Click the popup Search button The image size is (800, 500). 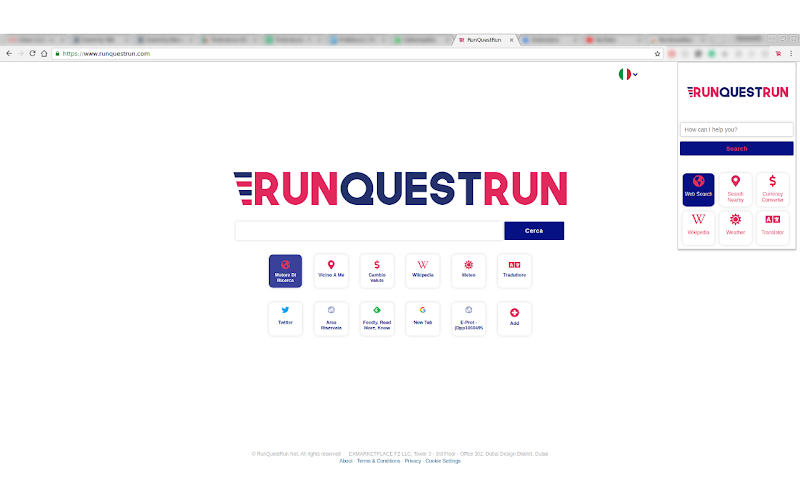click(x=736, y=148)
